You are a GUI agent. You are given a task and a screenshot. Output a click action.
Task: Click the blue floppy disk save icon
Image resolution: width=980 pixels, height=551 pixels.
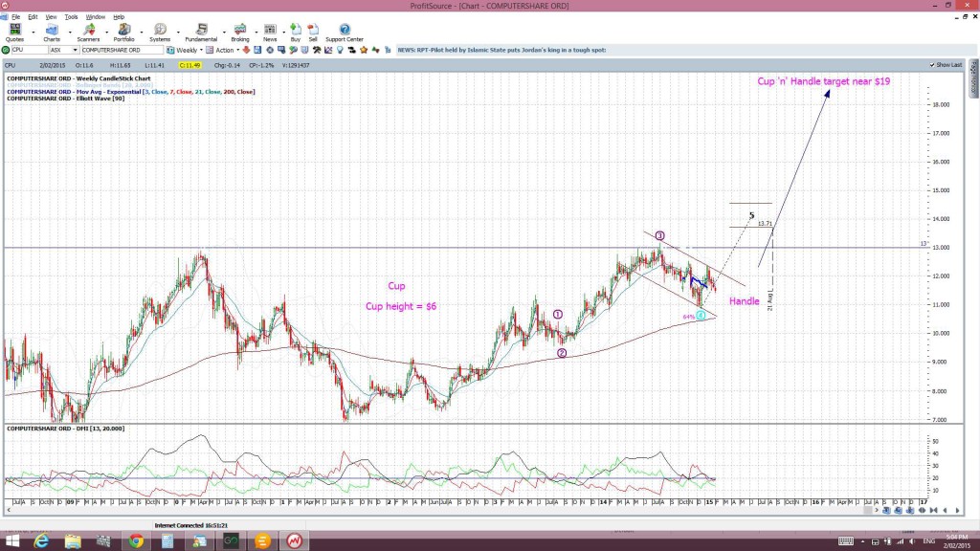[x=257, y=50]
